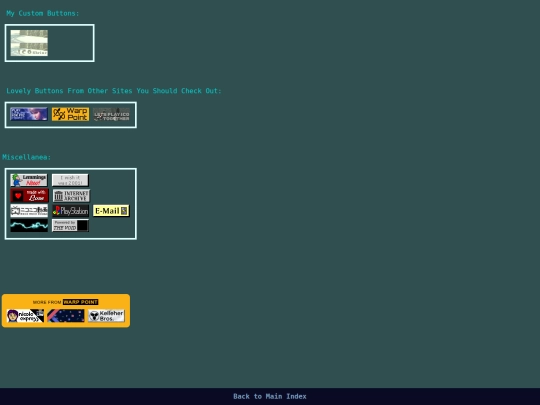Open the Kelleher Bros button
Image resolution: width=540 pixels, height=405 pixels.
tap(106, 316)
